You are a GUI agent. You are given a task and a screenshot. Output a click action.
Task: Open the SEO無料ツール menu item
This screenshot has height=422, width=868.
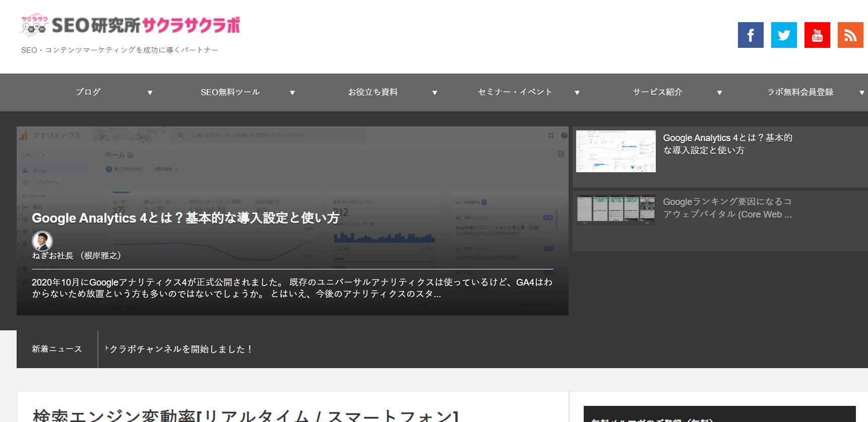(x=230, y=92)
